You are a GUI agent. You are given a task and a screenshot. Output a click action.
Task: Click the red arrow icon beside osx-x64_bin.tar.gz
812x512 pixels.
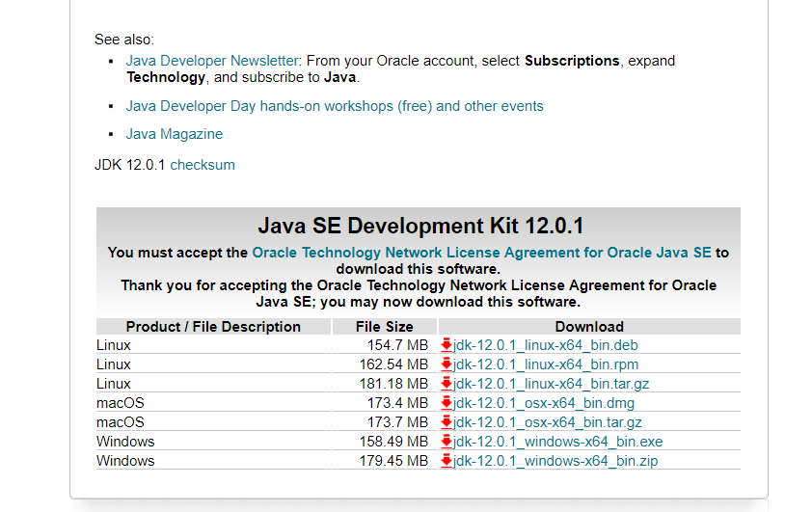[x=447, y=422]
